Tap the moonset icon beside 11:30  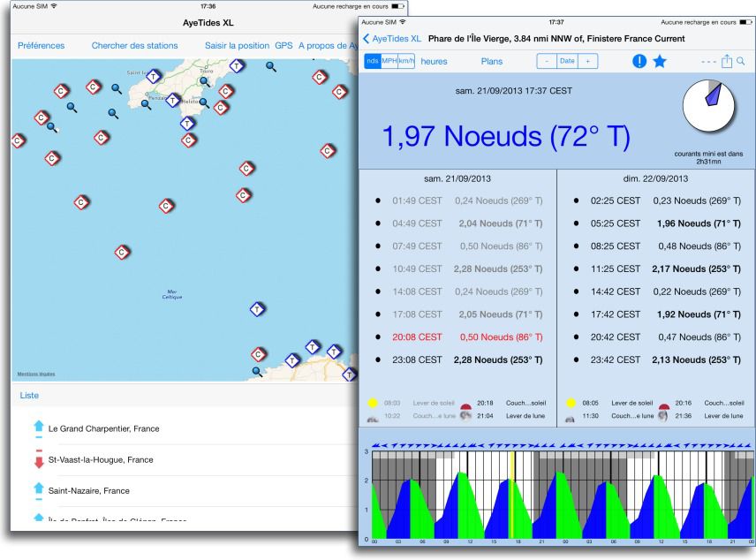pos(571,419)
